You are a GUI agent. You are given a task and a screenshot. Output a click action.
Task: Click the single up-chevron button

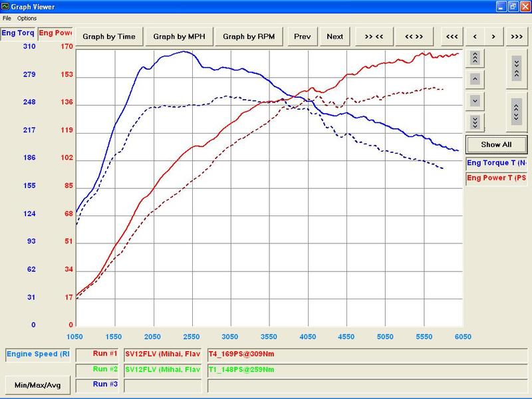pos(475,79)
